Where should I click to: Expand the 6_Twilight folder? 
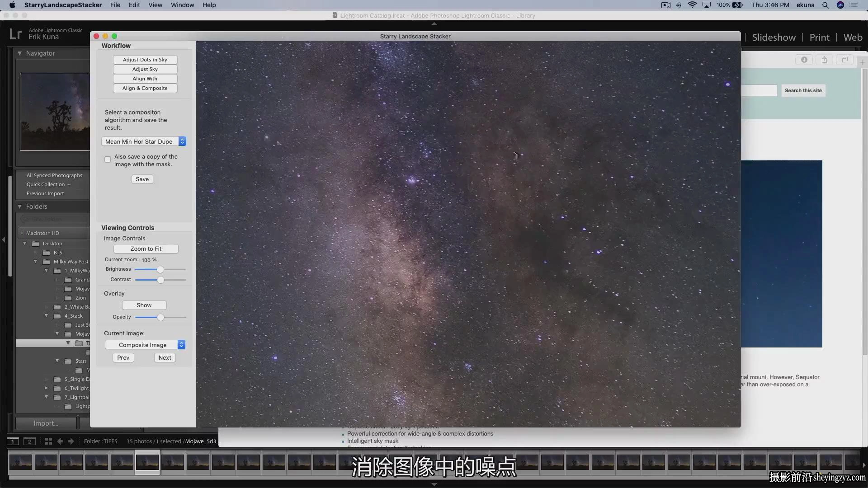[x=46, y=388]
